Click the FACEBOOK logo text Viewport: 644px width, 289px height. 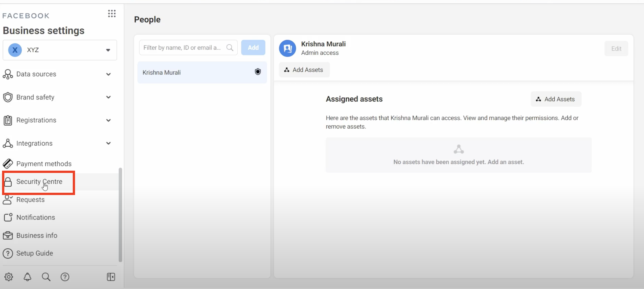[x=26, y=16]
